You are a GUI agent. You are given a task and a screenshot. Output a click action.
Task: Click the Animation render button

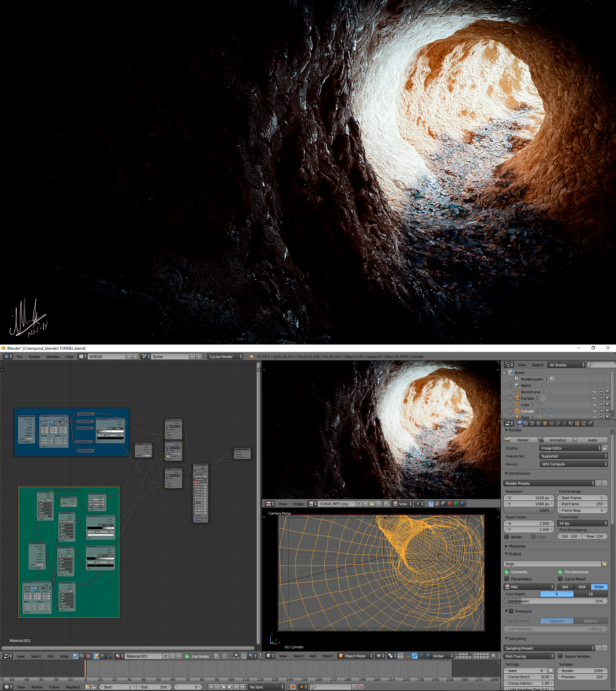coord(555,440)
